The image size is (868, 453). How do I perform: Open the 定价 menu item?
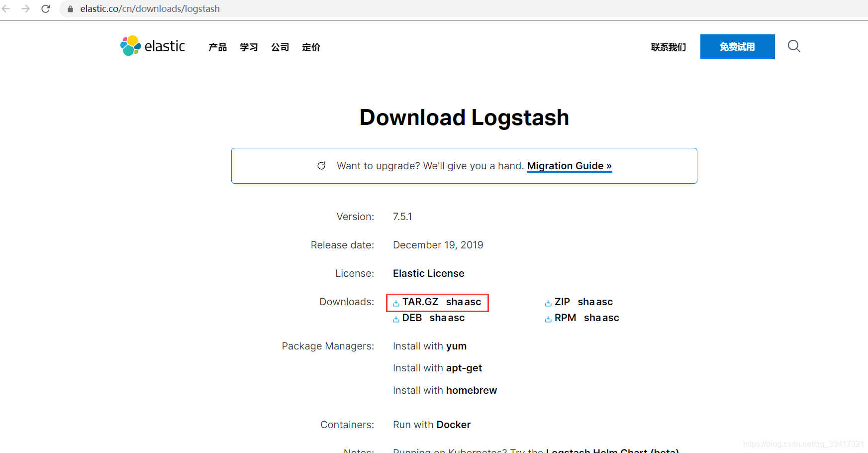click(311, 47)
